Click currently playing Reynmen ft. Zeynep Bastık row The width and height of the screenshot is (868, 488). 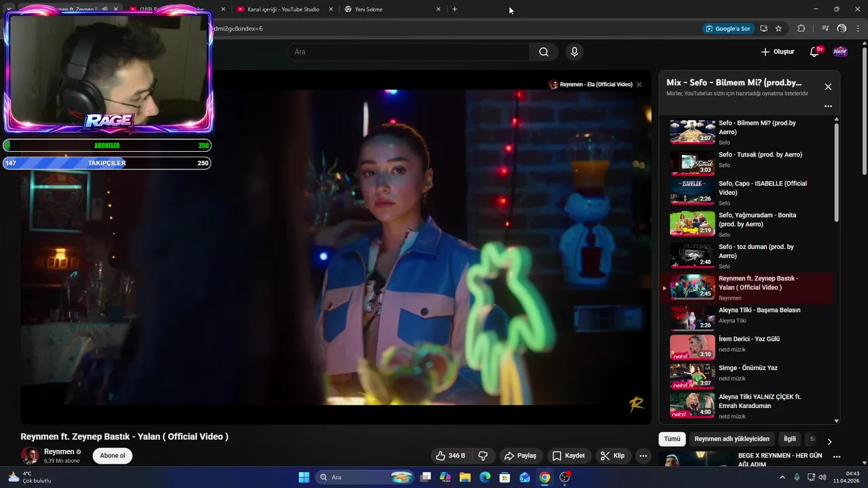point(746,288)
